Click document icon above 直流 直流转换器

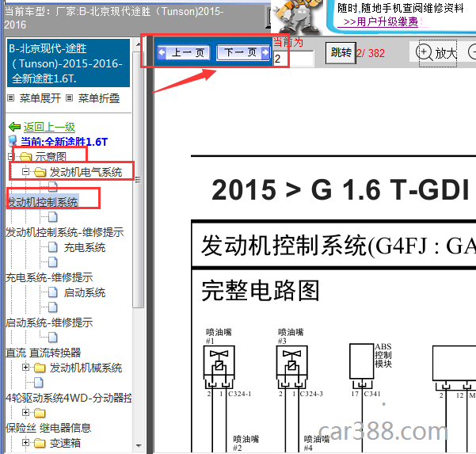(53, 338)
